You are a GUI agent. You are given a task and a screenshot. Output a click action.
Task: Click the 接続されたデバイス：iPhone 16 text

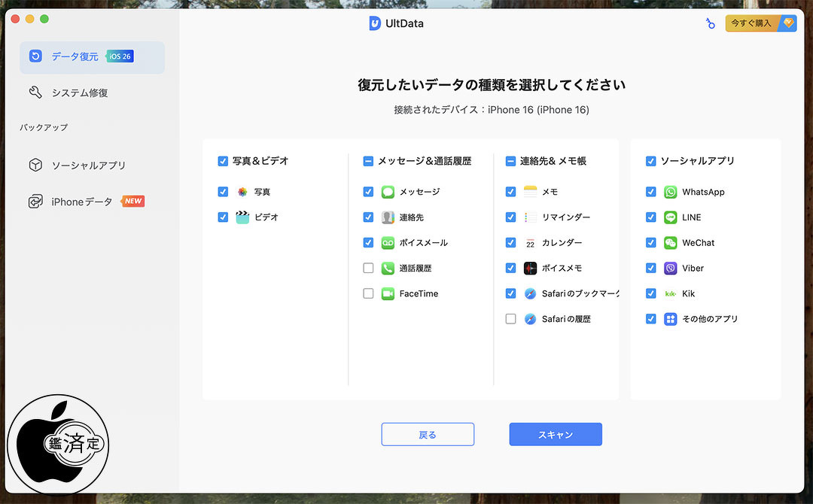[x=492, y=110]
